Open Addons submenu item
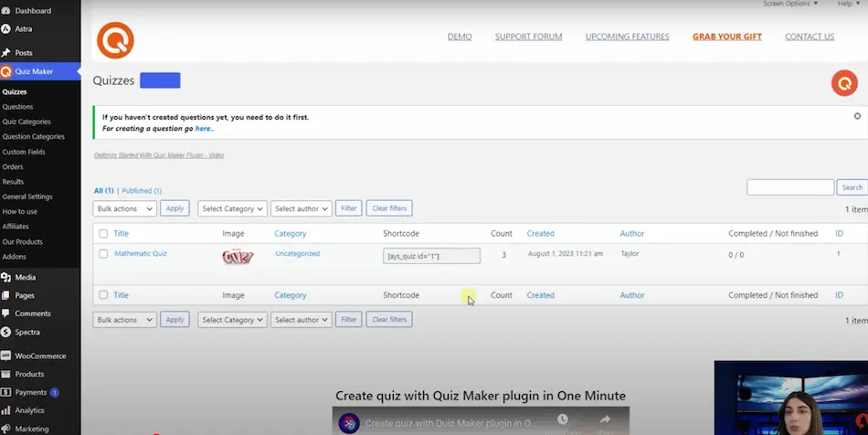 click(x=15, y=257)
